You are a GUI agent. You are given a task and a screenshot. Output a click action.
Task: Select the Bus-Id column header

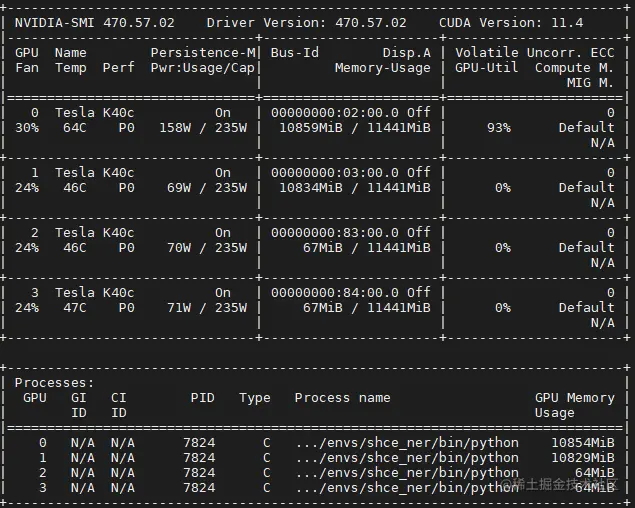coord(294,53)
